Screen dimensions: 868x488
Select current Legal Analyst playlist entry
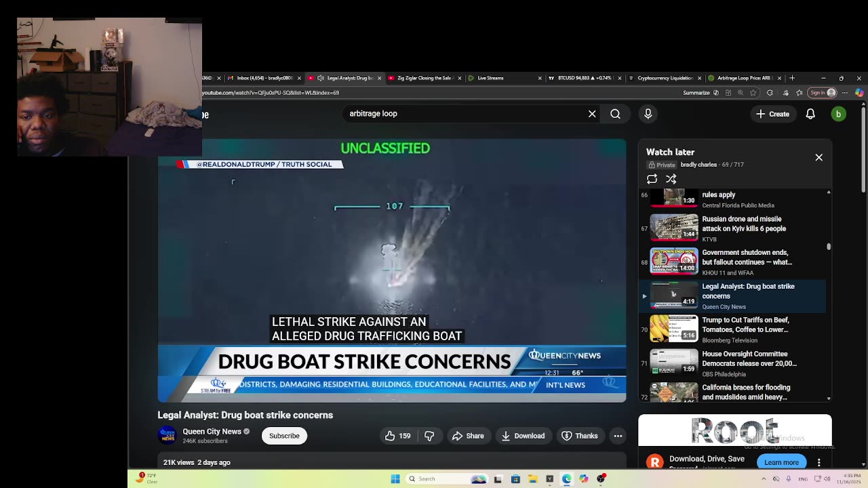tap(732, 296)
